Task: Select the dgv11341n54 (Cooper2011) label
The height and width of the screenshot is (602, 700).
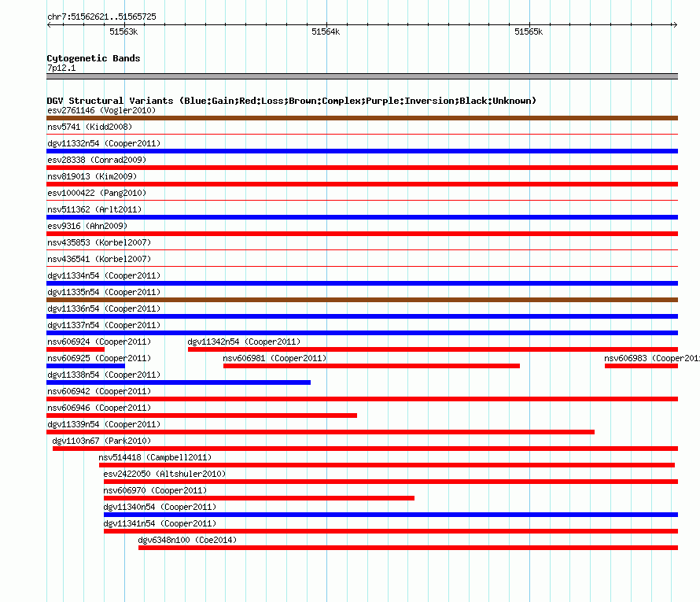Action: [160, 523]
